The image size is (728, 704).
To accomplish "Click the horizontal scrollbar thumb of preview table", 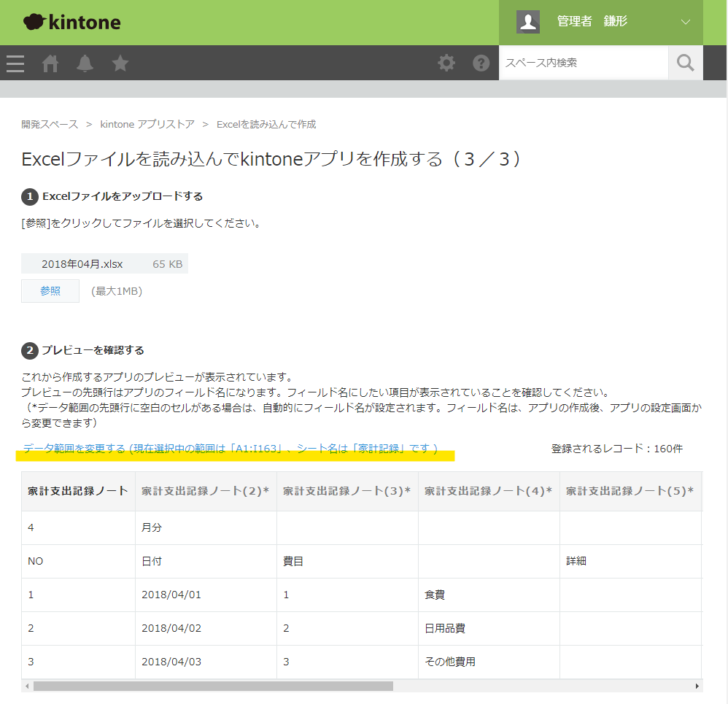I will click(213, 686).
